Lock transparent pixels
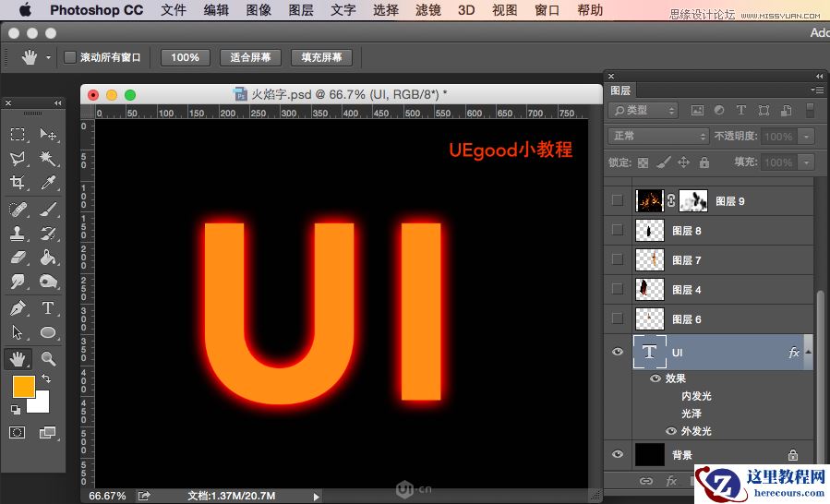 [644, 162]
